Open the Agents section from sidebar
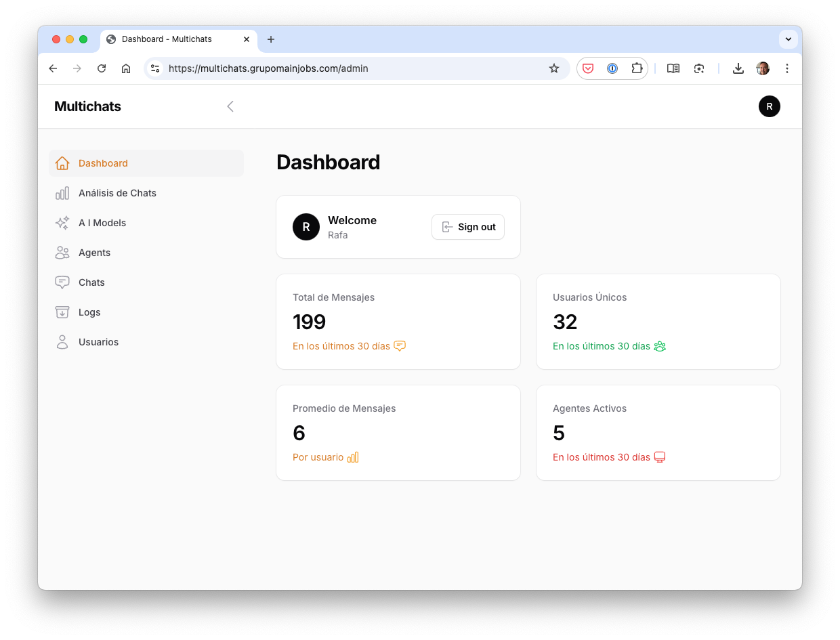 click(x=96, y=253)
